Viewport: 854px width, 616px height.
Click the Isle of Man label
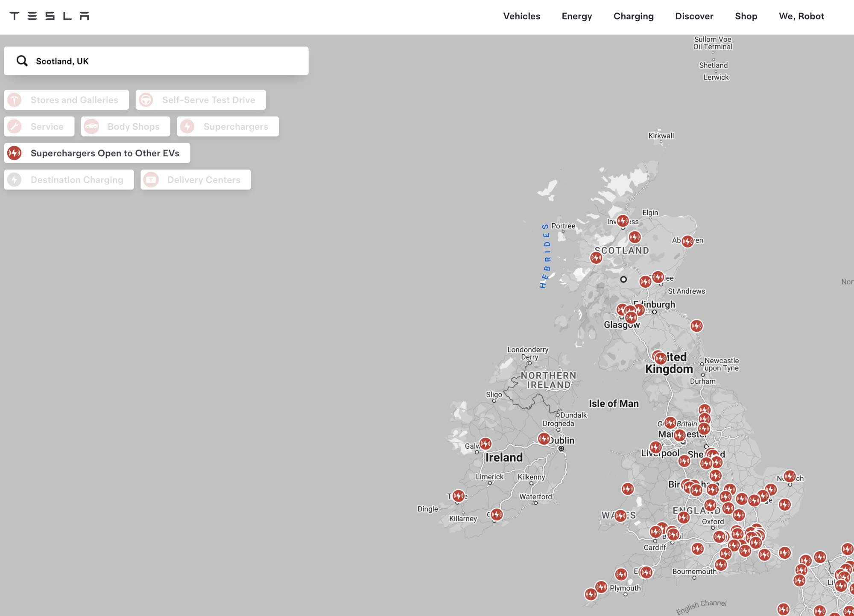[614, 403]
